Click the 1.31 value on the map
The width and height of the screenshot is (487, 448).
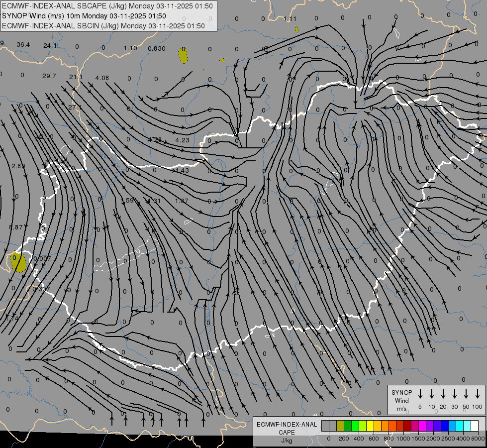tap(154, 201)
